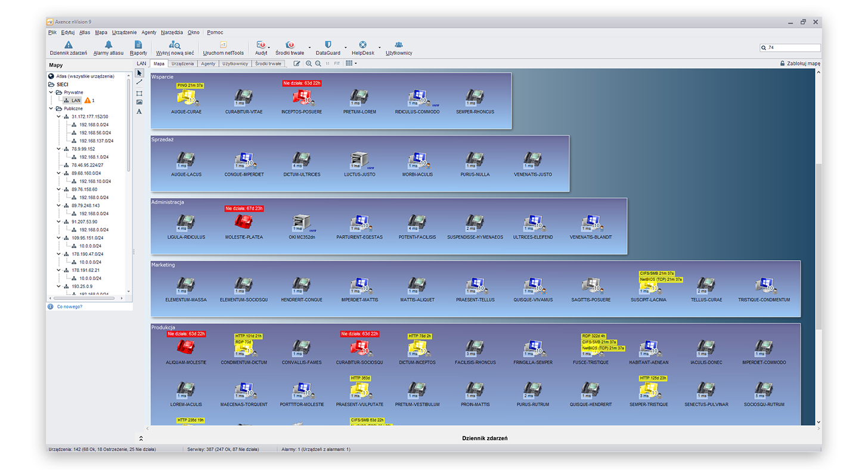Open Użytkownicy people icon
Image resolution: width=868 pixels, height=470 pixels.
(399, 45)
